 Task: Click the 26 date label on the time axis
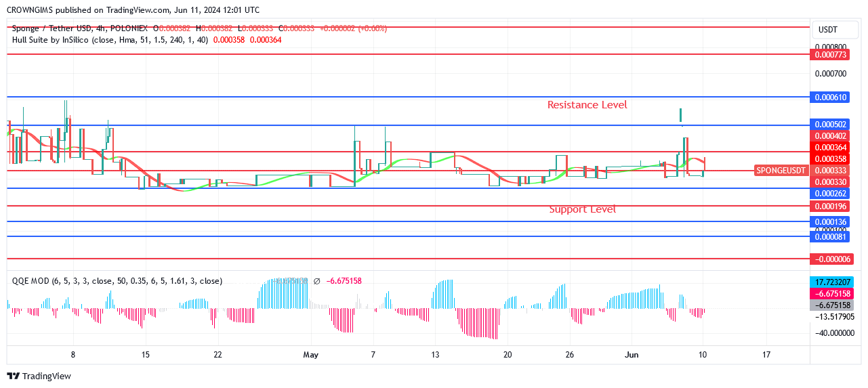click(x=570, y=355)
